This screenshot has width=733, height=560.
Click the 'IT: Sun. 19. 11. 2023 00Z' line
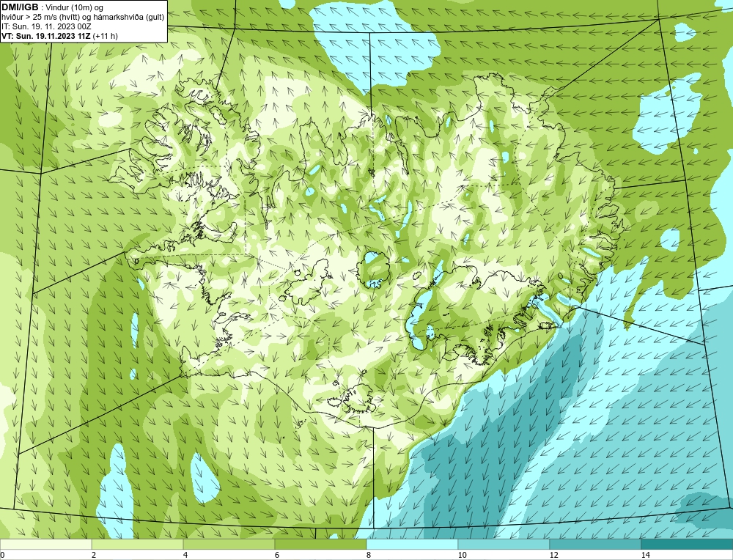pyautogui.click(x=46, y=26)
